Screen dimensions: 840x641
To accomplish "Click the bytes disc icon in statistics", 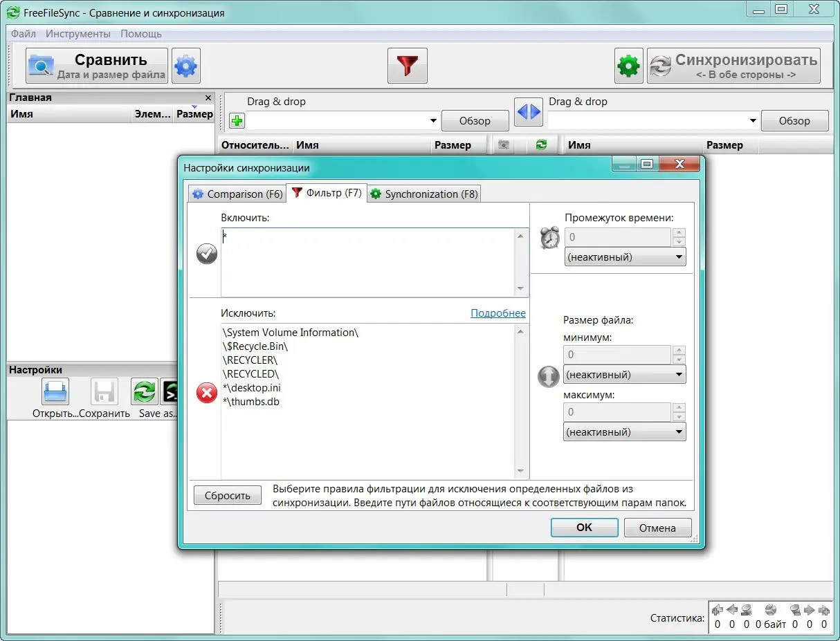I will point(771,610).
